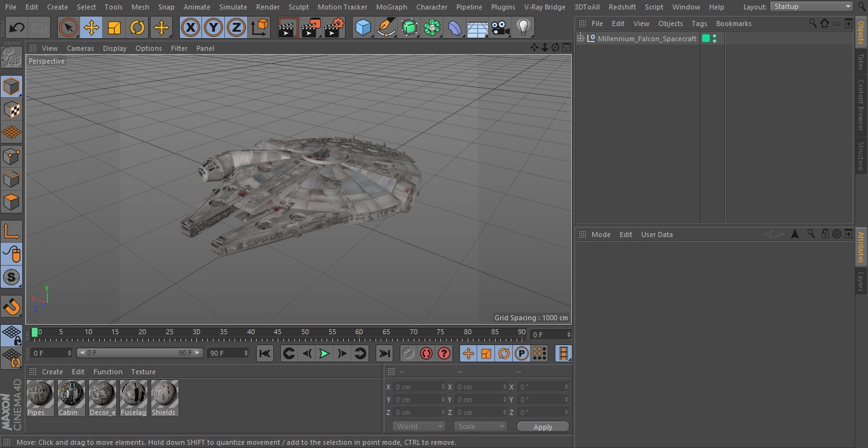This screenshot has height=448, width=868.
Task: Toggle the coordinate system icon
Action: [x=259, y=27]
